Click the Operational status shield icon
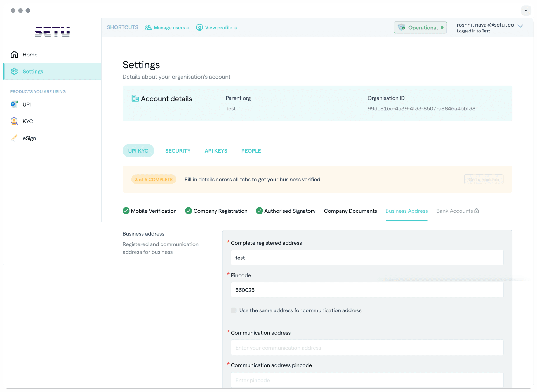Screen dimensions: 537x392 (402, 27)
